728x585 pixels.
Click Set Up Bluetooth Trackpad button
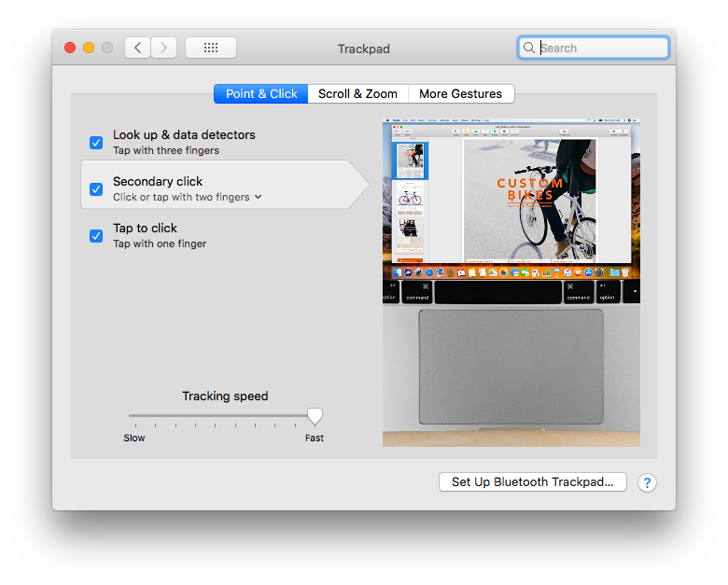click(533, 482)
